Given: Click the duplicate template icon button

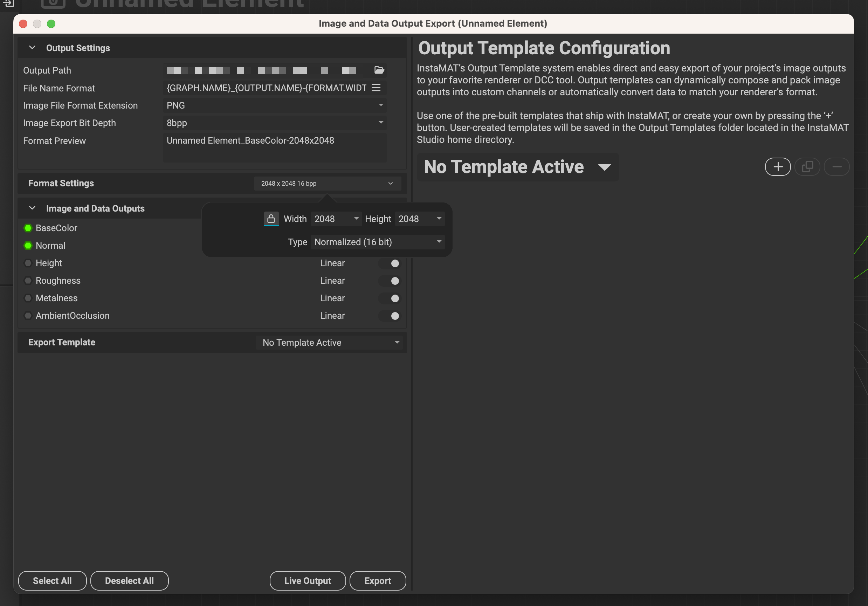Looking at the screenshot, I should 807,167.
